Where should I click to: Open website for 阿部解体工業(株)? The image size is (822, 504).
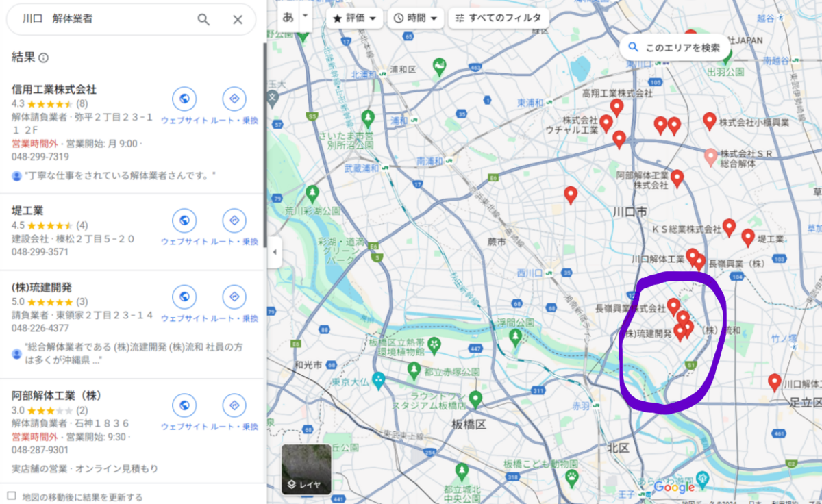(x=184, y=405)
